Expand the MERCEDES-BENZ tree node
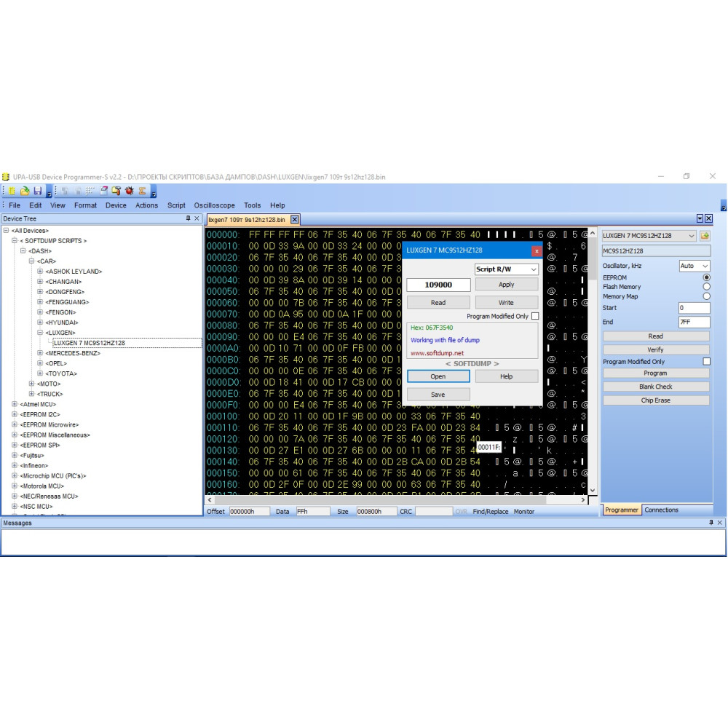The height and width of the screenshot is (728, 728). (40, 353)
